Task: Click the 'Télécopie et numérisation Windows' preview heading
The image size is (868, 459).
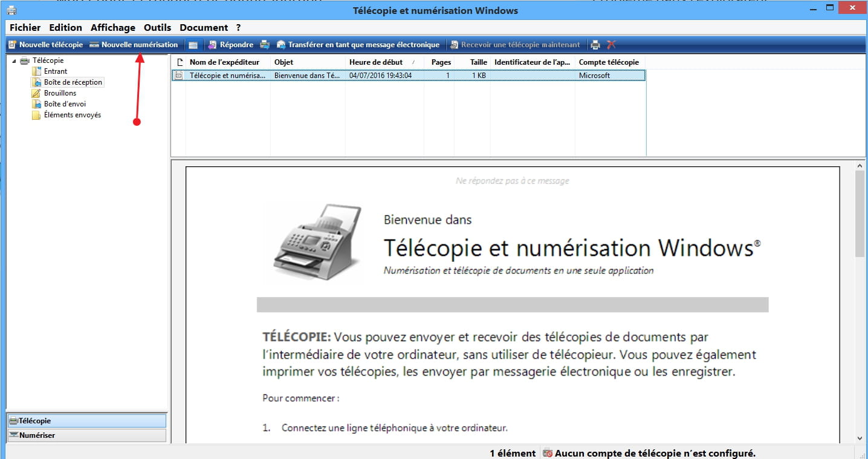Action: pos(572,248)
